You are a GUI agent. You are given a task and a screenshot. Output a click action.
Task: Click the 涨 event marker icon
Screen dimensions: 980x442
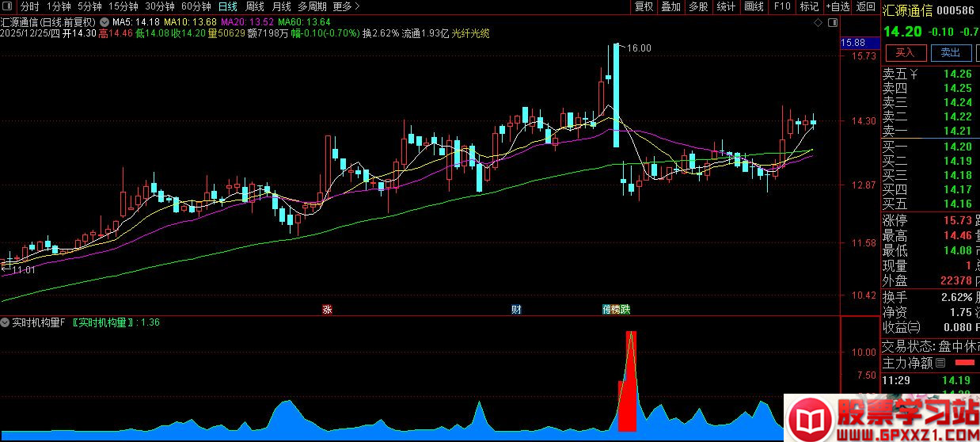[x=327, y=309]
